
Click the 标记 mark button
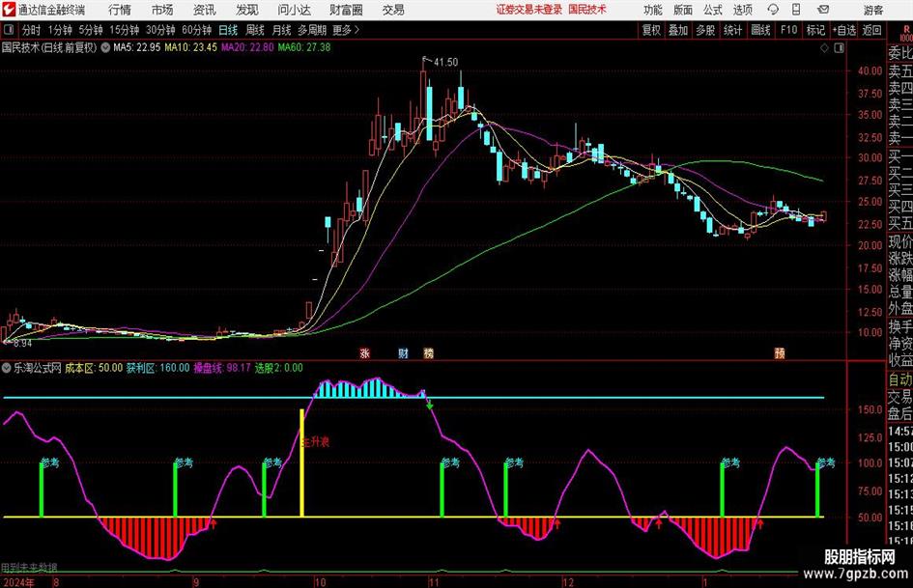coord(815,30)
